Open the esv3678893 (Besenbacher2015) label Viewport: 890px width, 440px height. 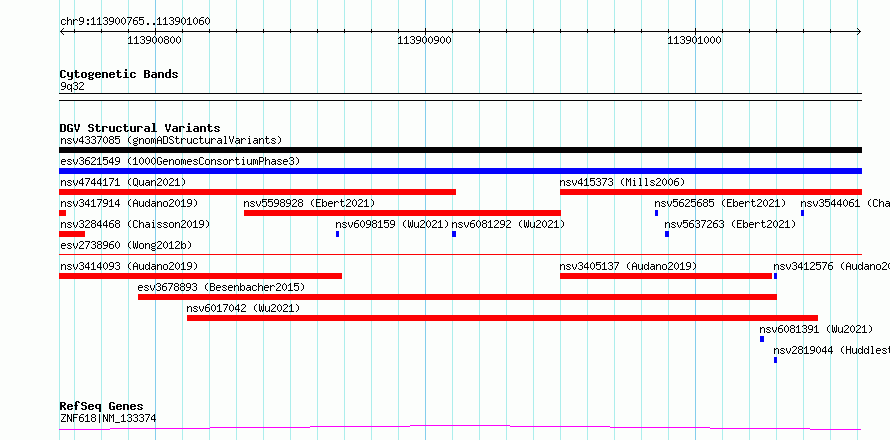click(x=221, y=287)
